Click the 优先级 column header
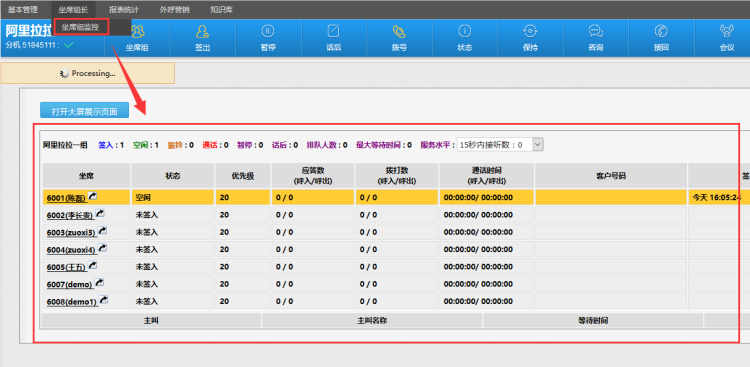Screen dimensions: 750x367 tap(243, 176)
